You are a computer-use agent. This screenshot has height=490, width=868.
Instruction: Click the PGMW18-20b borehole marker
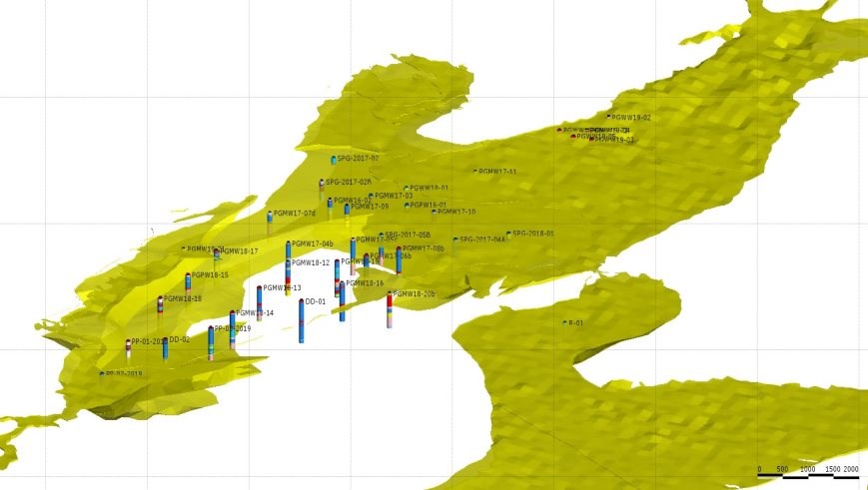(x=390, y=308)
